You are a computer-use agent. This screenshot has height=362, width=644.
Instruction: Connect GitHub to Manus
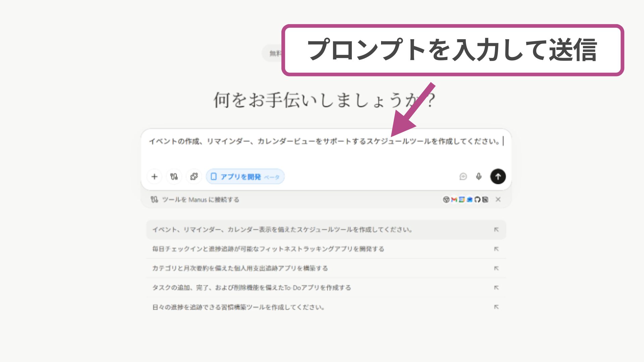point(477,199)
